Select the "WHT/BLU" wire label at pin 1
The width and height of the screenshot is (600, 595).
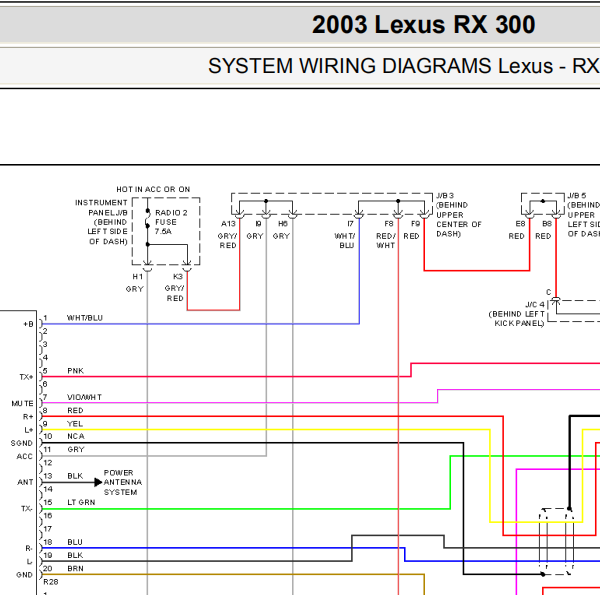pyautogui.click(x=85, y=318)
